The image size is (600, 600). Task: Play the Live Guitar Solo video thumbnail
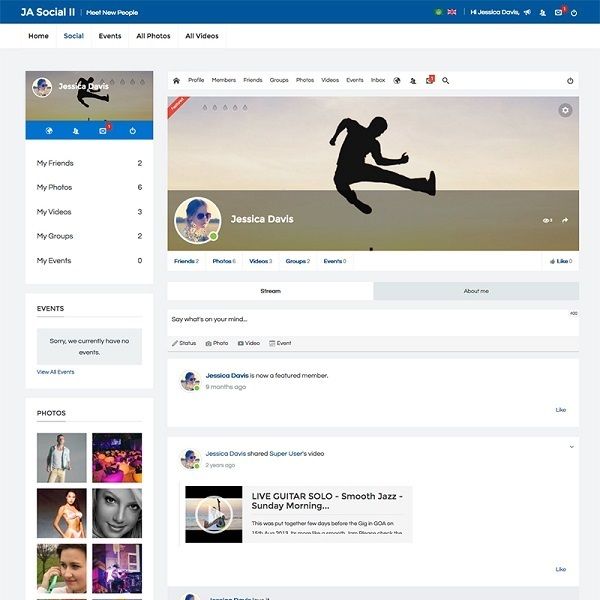tap(214, 514)
